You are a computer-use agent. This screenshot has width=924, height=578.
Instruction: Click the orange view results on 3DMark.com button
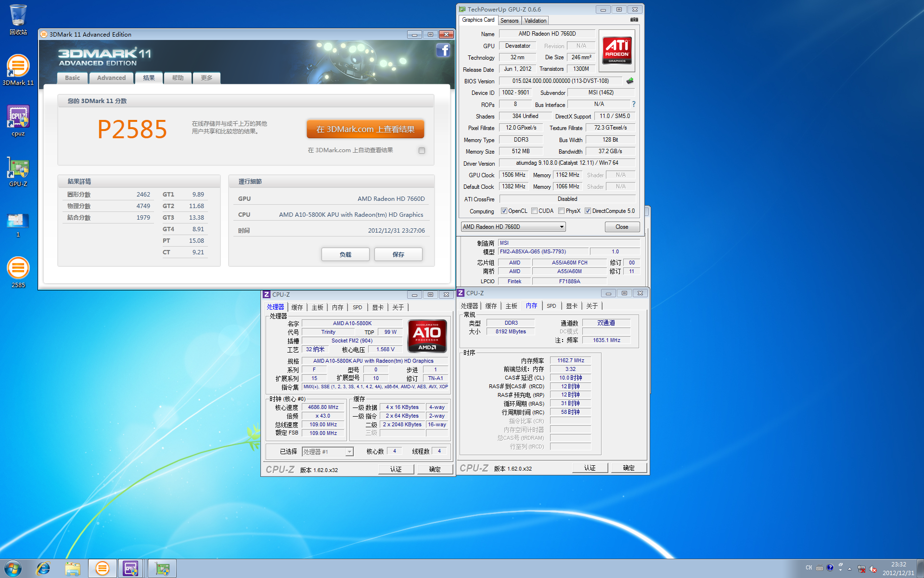point(365,129)
